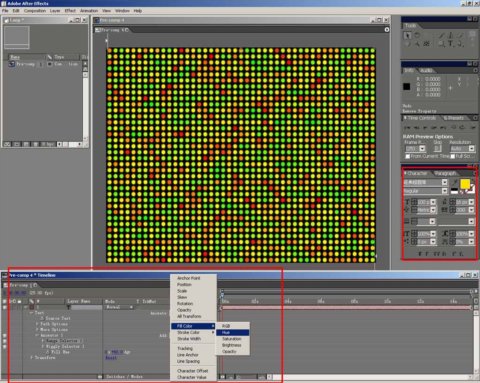Click the eyedropper icon in Character panel
This screenshot has width=480, height=383.
(x=455, y=182)
